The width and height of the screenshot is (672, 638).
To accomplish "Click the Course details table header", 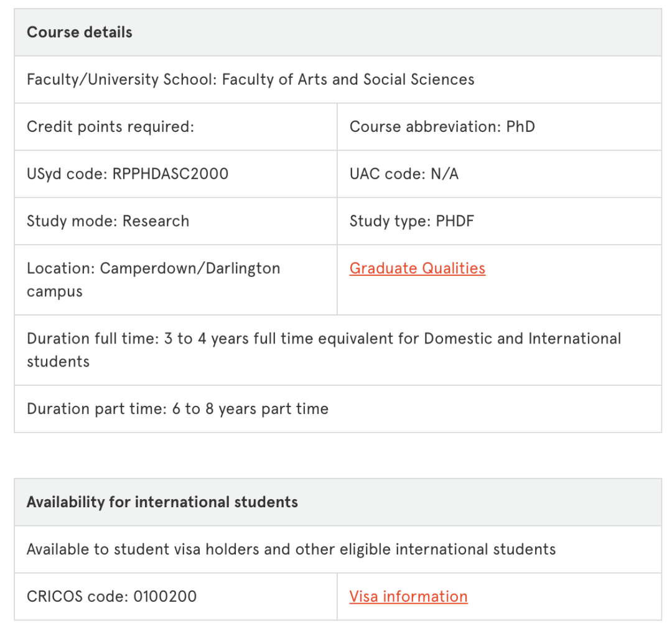I will (80, 32).
